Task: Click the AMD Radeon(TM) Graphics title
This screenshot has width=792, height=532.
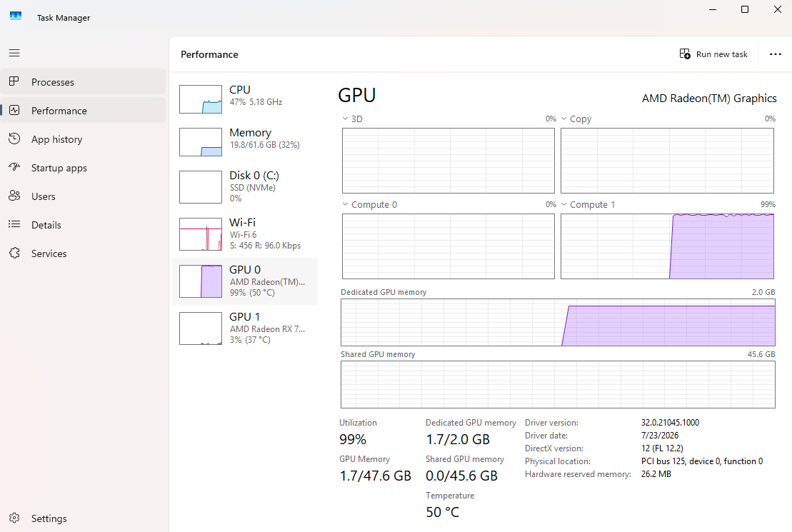Action: point(709,99)
